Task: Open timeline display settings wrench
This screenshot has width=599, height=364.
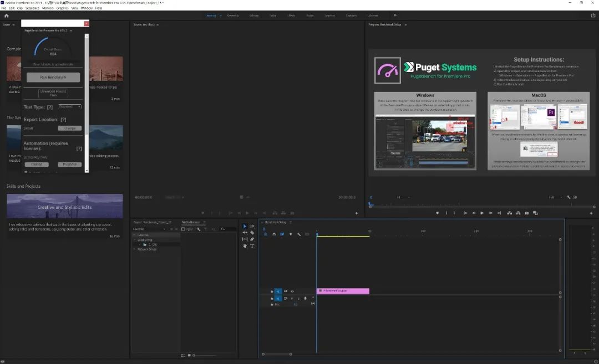Action: pos(299,234)
